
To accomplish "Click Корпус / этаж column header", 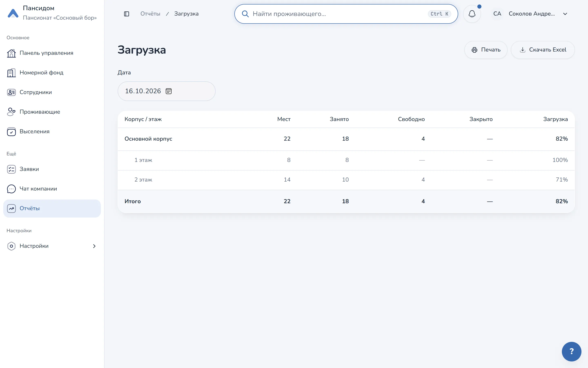I will point(143,119).
